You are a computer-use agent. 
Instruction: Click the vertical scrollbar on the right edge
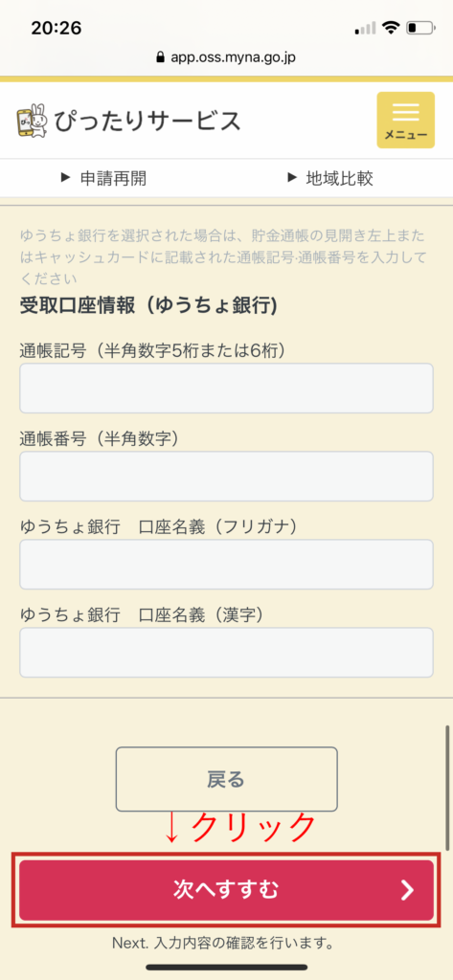click(x=446, y=788)
